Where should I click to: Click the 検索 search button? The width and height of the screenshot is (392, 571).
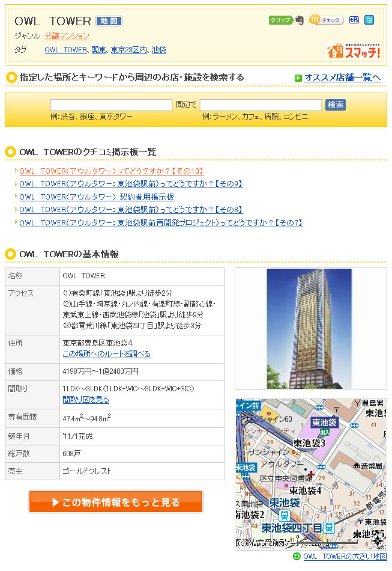click(x=336, y=105)
